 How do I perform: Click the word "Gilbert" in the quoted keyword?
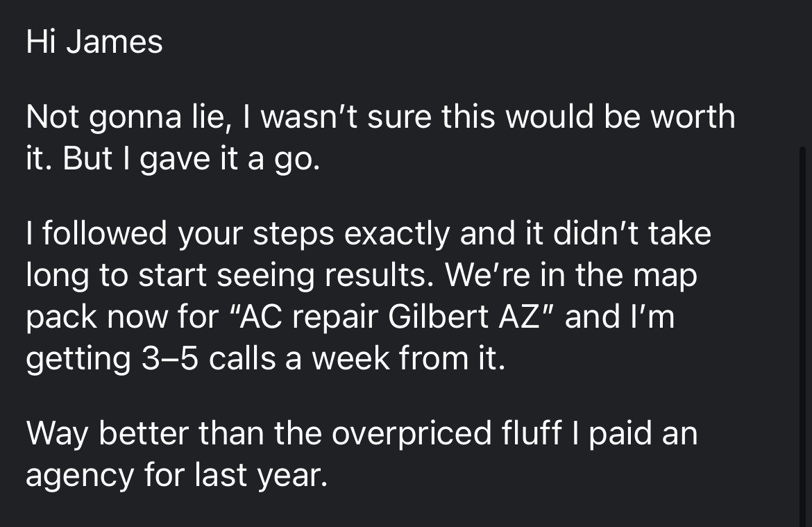point(438,317)
